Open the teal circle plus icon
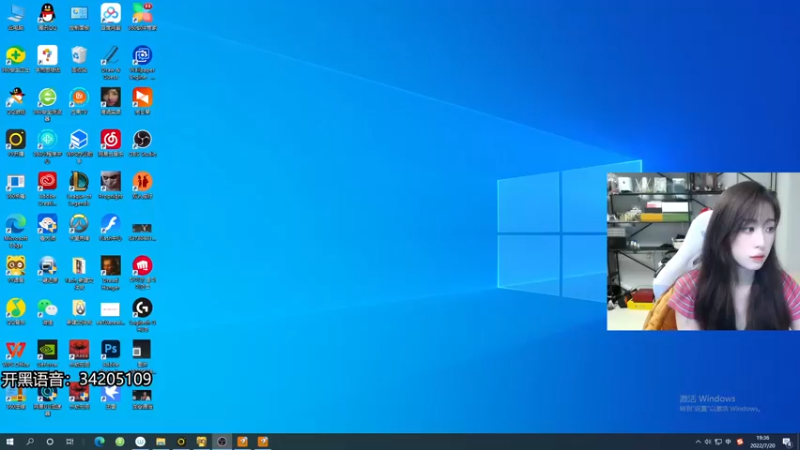Image resolution: width=800 pixels, height=450 pixels. click(x=47, y=146)
